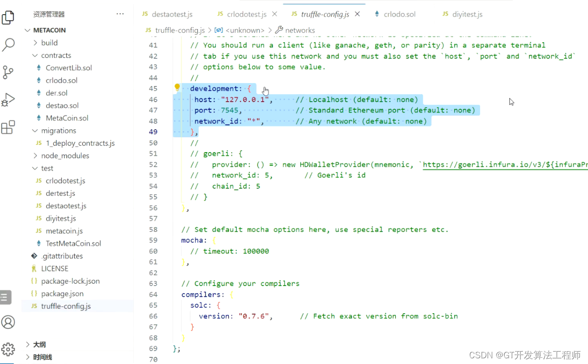Open package.json file
This screenshot has height=364, width=588.
click(x=62, y=294)
